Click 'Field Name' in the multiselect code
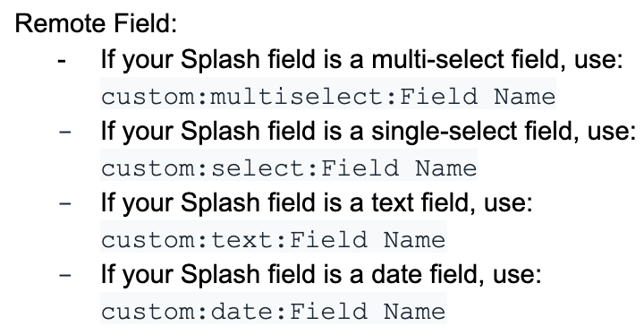Image resolution: width=644 pixels, height=335 pixels. [x=478, y=97]
